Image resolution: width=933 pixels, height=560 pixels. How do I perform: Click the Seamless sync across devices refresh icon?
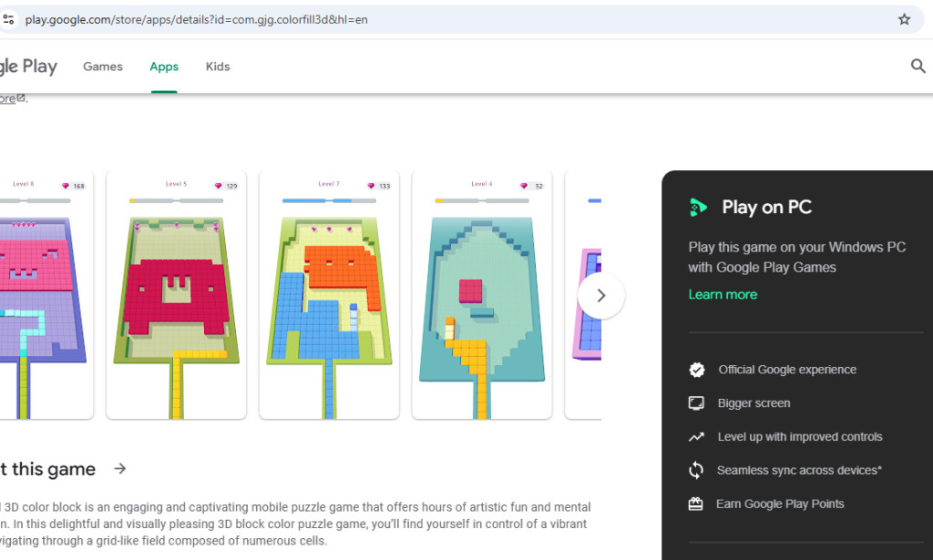point(697,470)
